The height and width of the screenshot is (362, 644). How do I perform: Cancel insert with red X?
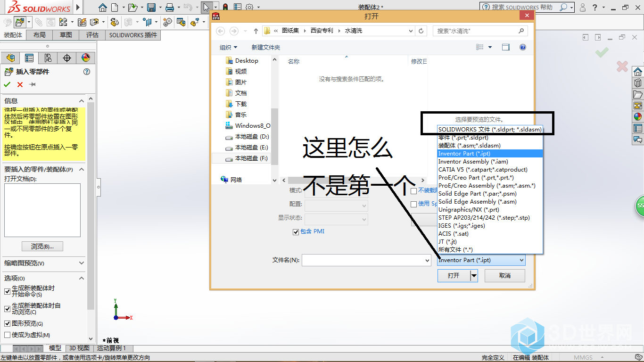(20, 84)
